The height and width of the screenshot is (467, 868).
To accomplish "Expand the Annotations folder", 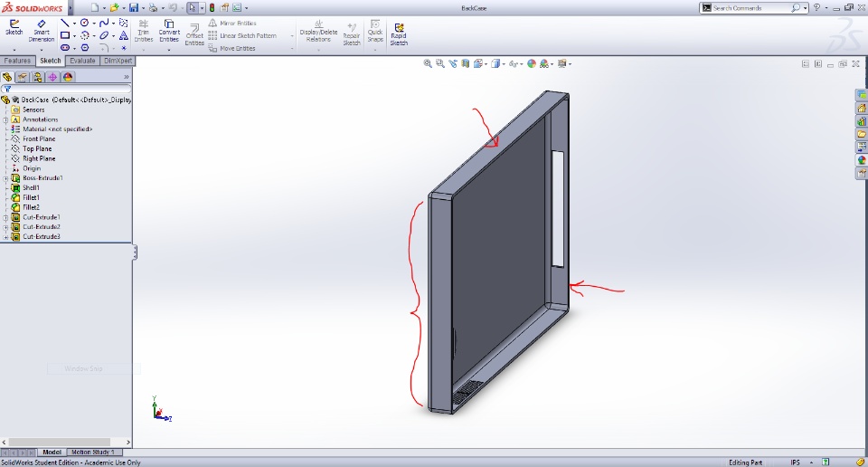I will point(5,119).
